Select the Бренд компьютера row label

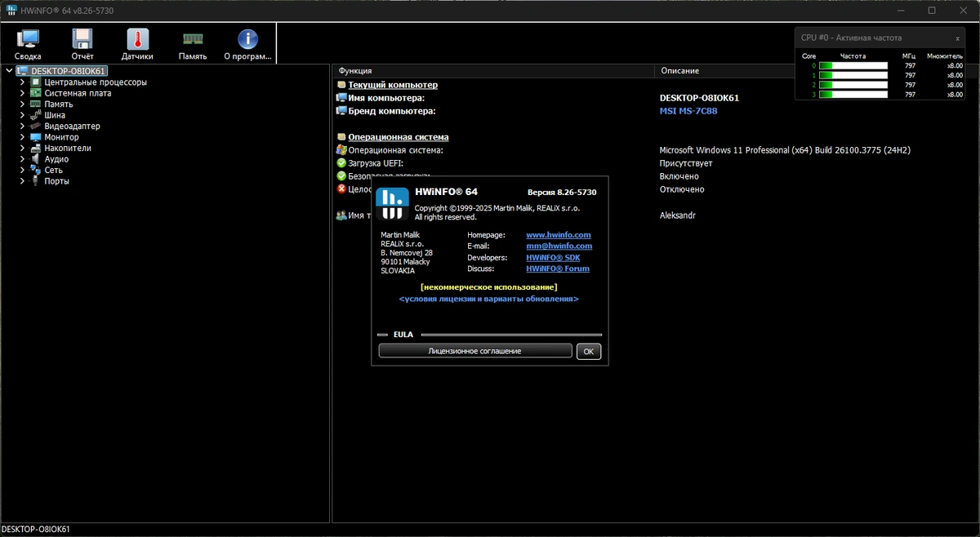(x=392, y=111)
